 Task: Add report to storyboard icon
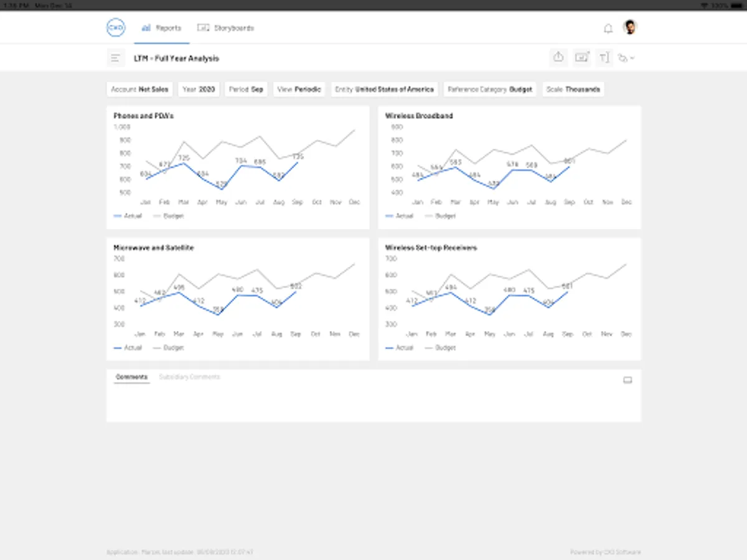(581, 57)
